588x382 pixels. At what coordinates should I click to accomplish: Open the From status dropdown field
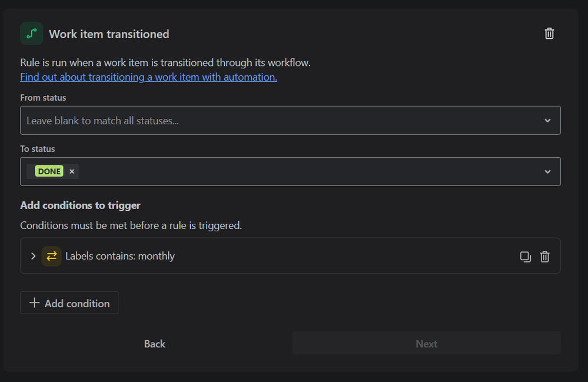pyautogui.click(x=290, y=120)
